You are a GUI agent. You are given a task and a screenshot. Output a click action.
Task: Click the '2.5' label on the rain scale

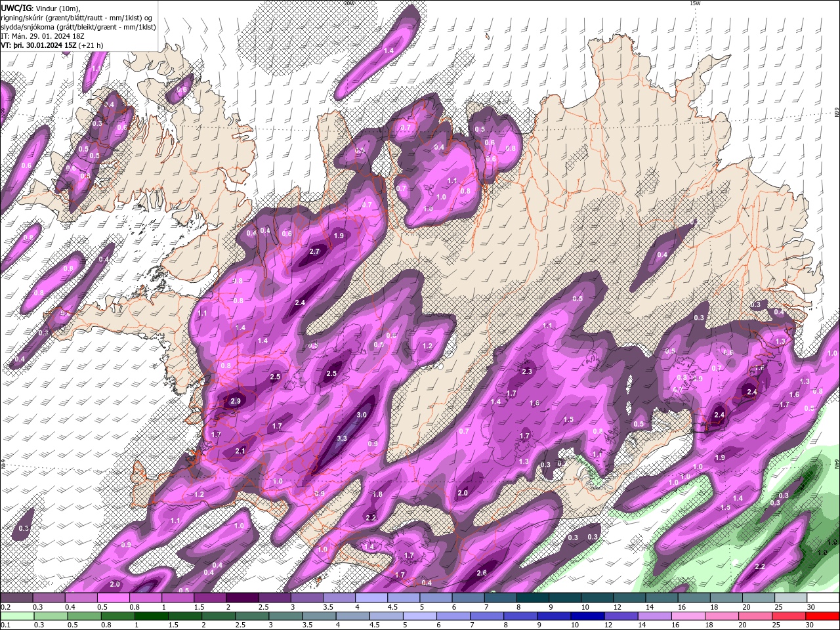point(240,625)
